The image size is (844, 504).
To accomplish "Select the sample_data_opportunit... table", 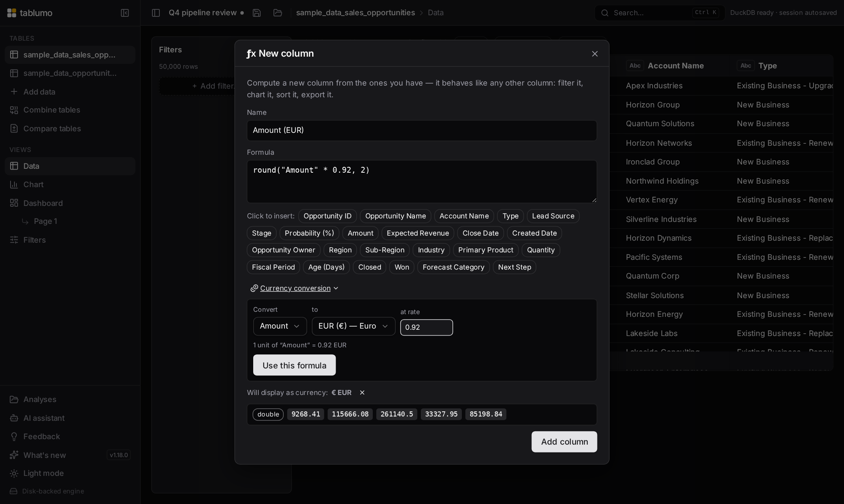I will click(70, 73).
